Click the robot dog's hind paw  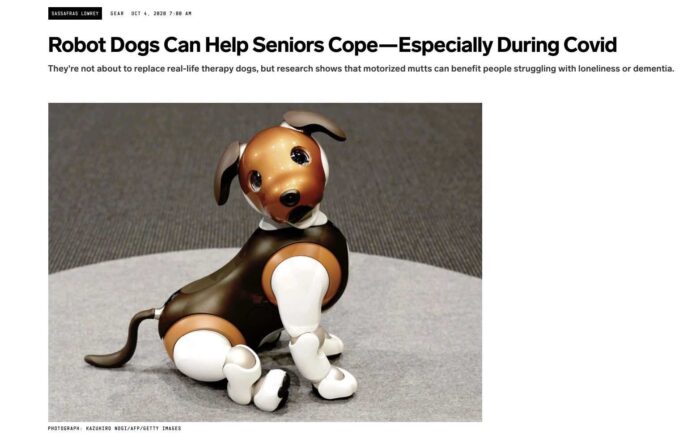tap(271, 391)
